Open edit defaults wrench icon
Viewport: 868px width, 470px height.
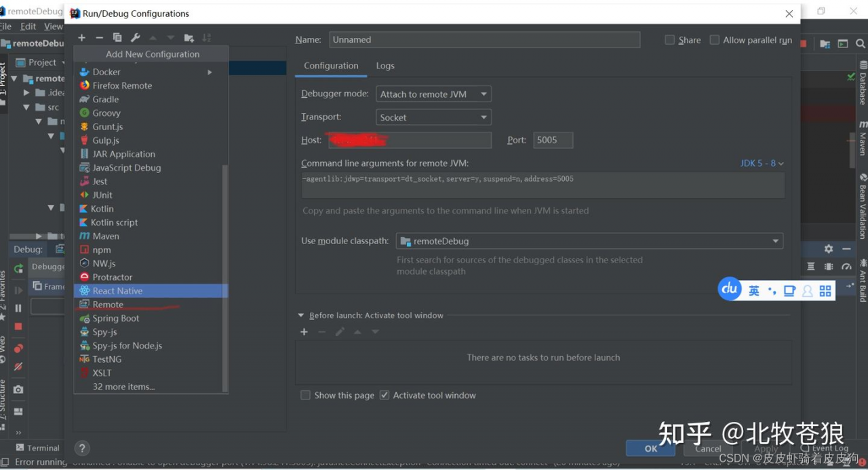coord(135,38)
